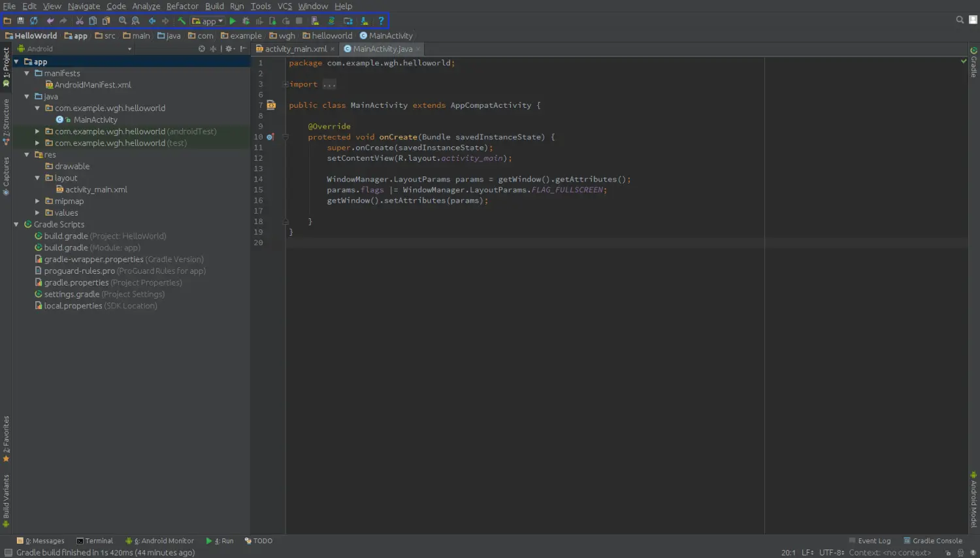Click the Copy toolbar icon
980x558 pixels.
pyautogui.click(x=93, y=21)
